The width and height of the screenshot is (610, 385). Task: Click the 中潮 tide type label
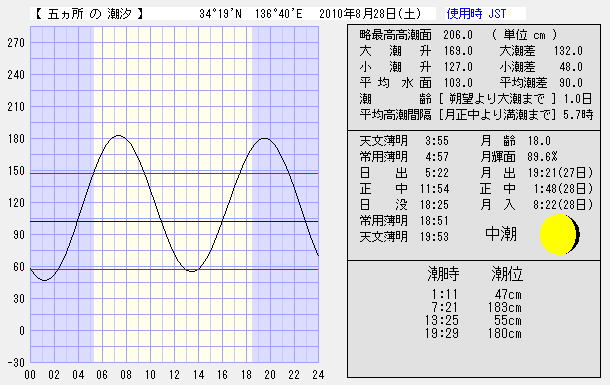click(x=501, y=234)
